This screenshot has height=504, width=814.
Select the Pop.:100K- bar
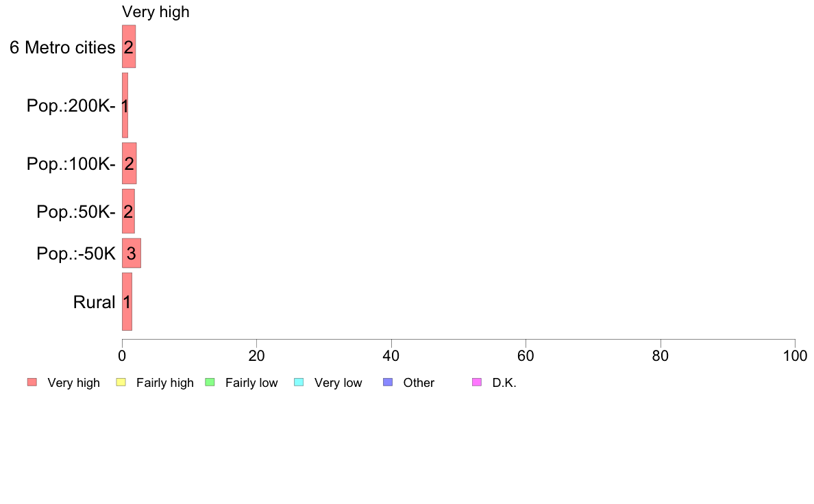[129, 164]
